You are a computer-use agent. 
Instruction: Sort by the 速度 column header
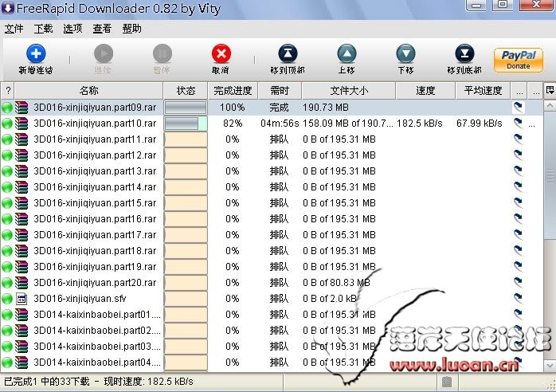tap(425, 91)
